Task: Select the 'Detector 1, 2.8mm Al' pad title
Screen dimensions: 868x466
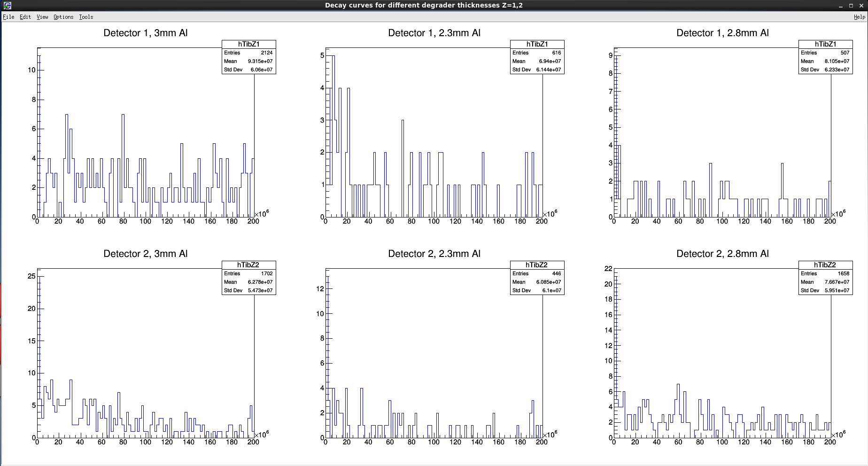Action: pos(723,33)
